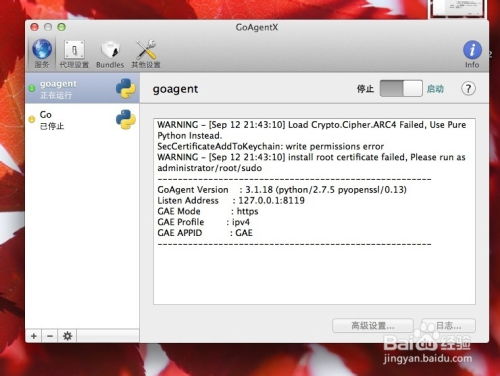Open the gear action menu

tap(67, 336)
